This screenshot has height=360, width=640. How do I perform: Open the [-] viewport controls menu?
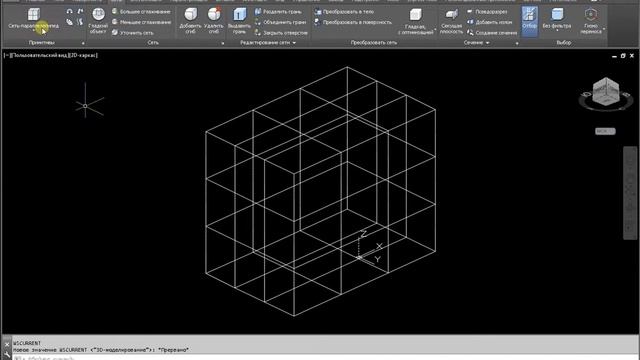(6, 55)
